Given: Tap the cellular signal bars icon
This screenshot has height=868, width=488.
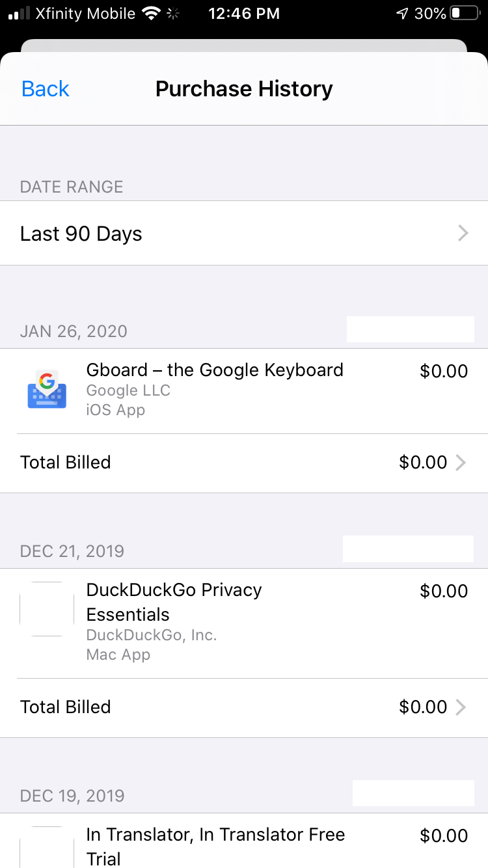Looking at the screenshot, I should pos(20,14).
